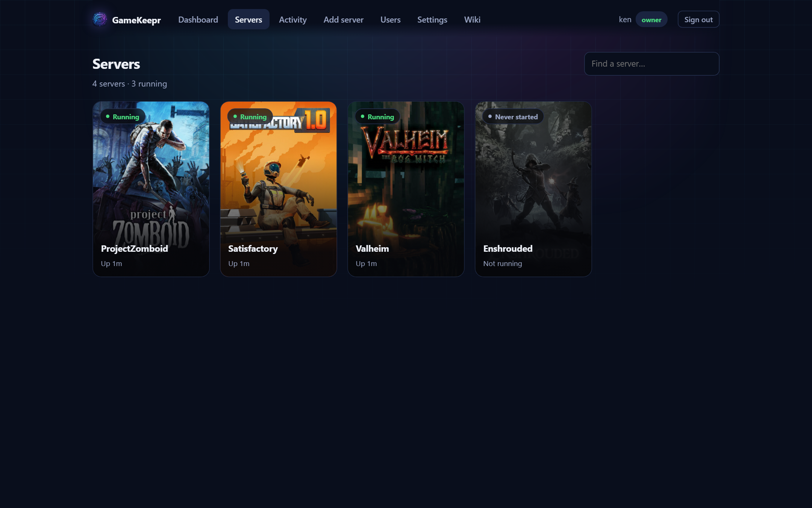Click the GameKeepr logo icon
The width and height of the screenshot is (812, 508).
pyautogui.click(x=100, y=19)
